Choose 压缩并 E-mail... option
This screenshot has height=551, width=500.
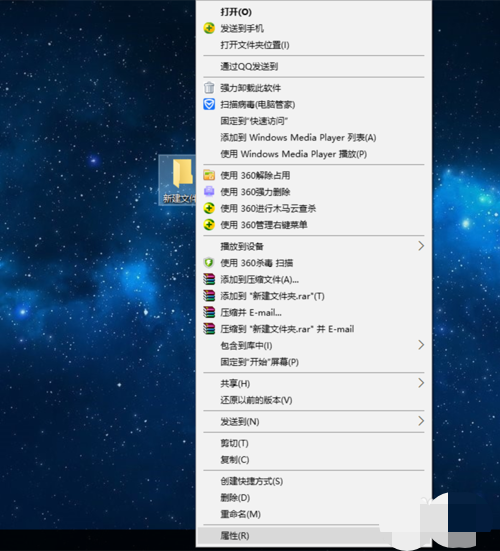(314, 312)
